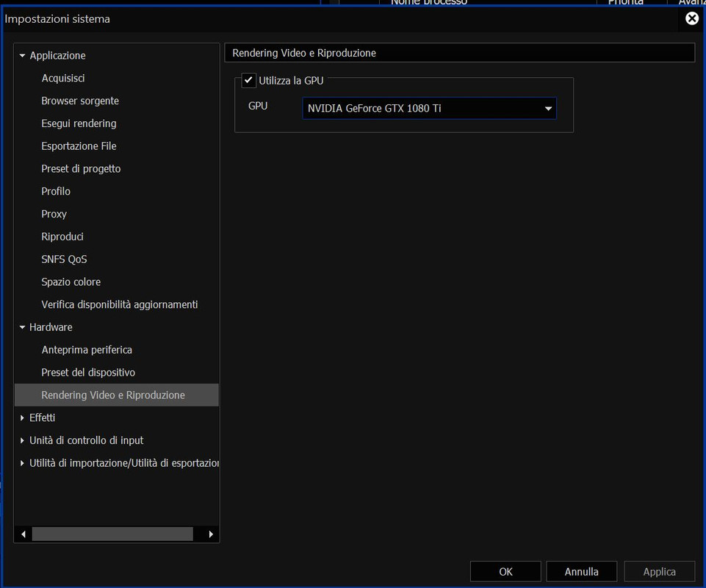Expand Unità di controllo di input
This screenshot has width=706, height=588.
22,440
